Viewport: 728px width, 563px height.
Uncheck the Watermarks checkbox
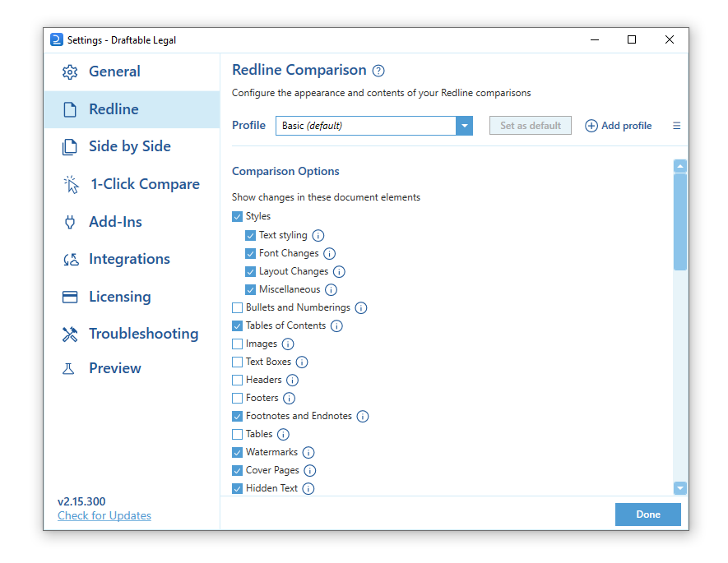[237, 453]
